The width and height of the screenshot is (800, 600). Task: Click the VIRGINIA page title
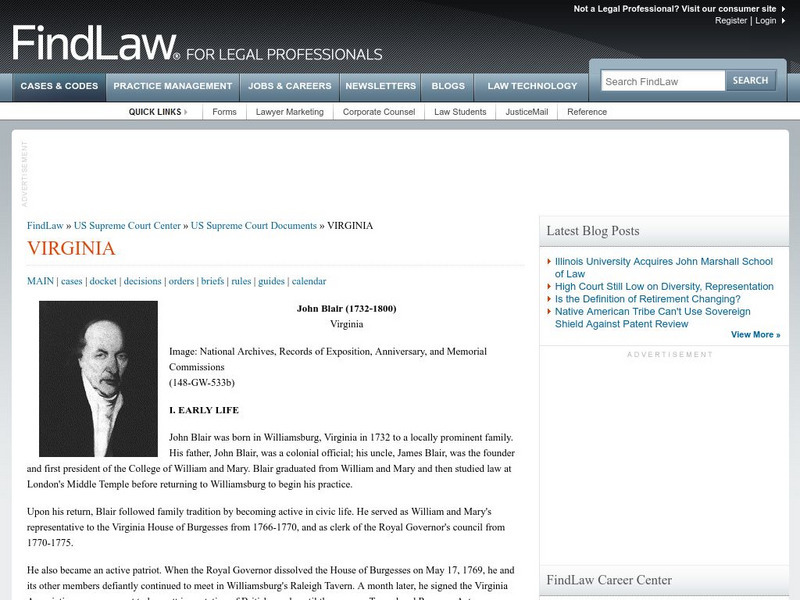tap(71, 248)
